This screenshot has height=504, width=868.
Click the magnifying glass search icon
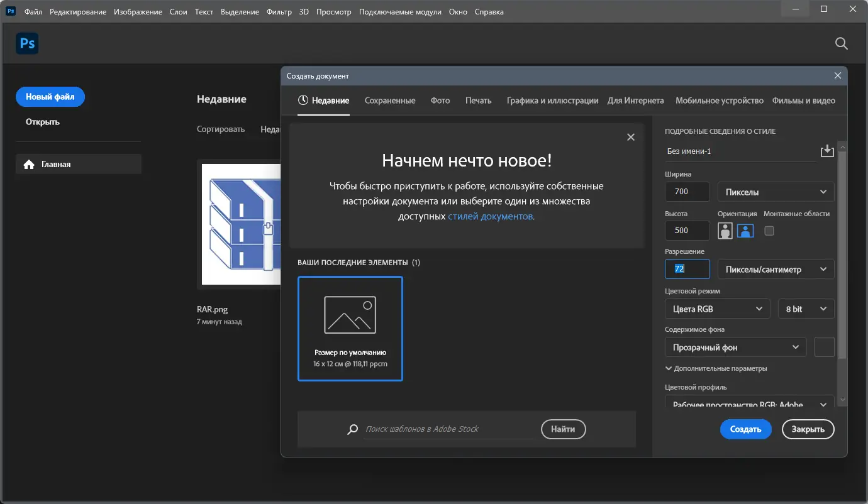(x=841, y=43)
